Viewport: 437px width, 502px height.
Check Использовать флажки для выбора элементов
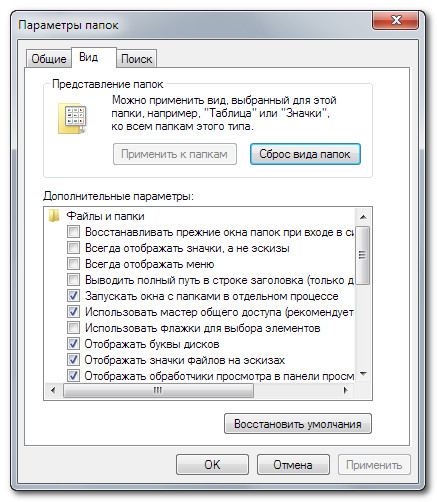click(73, 327)
